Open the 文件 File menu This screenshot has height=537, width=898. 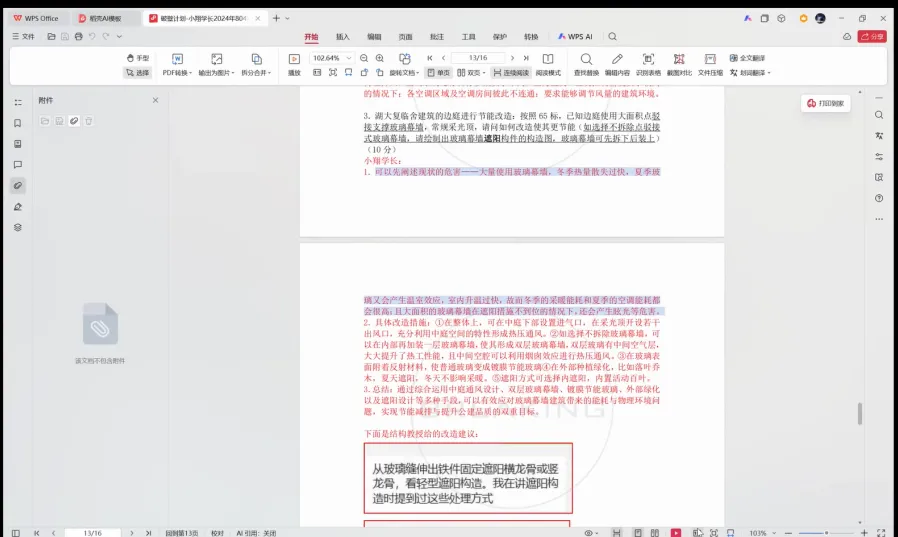coord(23,36)
